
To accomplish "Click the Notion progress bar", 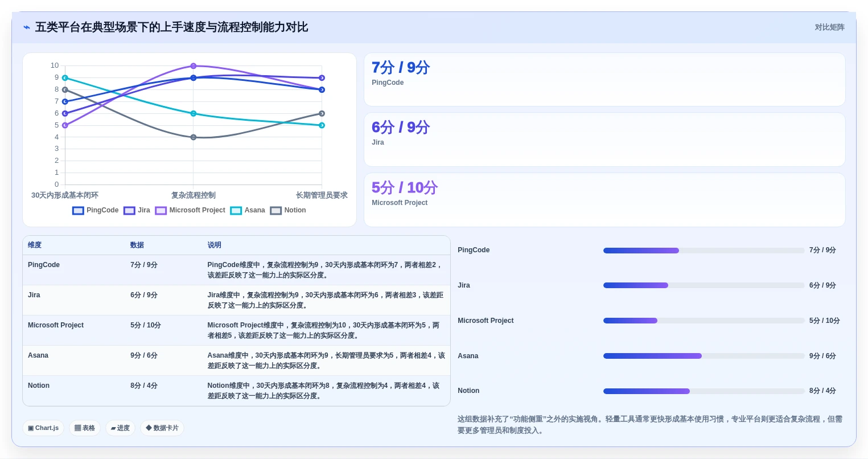I will pyautogui.click(x=704, y=391).
